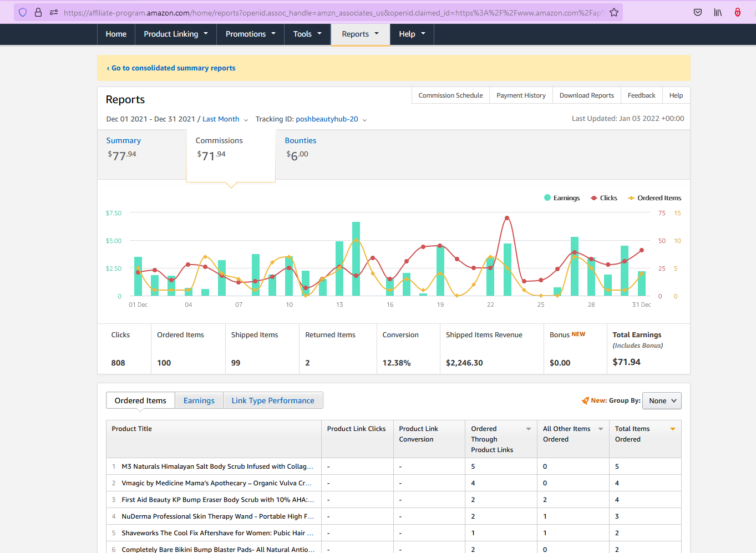Click the Shipped Items total 99
Screen dimensions: 756x553
[x=236, y=363]
